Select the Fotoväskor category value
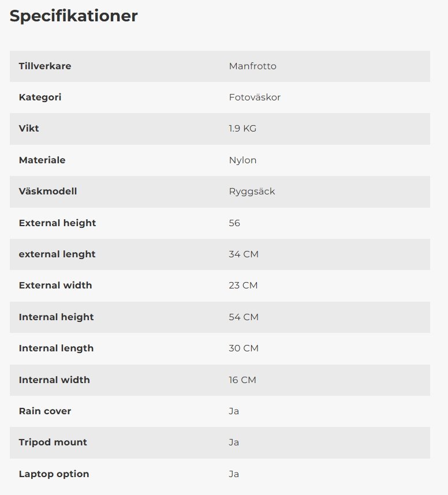Screen dimensions: 448x495 255,97
